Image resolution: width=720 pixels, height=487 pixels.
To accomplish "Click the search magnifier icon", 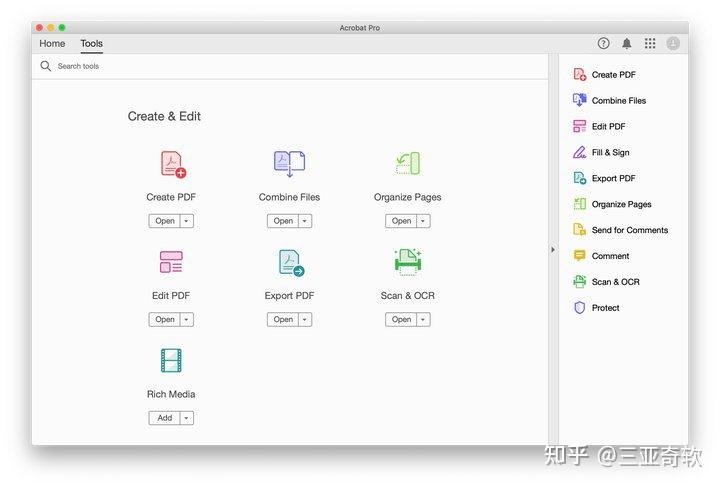I will [x=45, y=66].
